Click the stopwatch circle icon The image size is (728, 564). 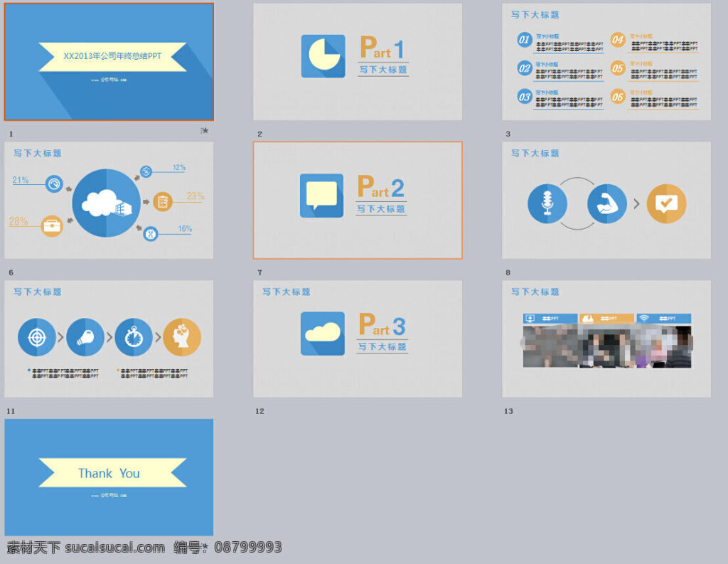[x=134, y=337]
